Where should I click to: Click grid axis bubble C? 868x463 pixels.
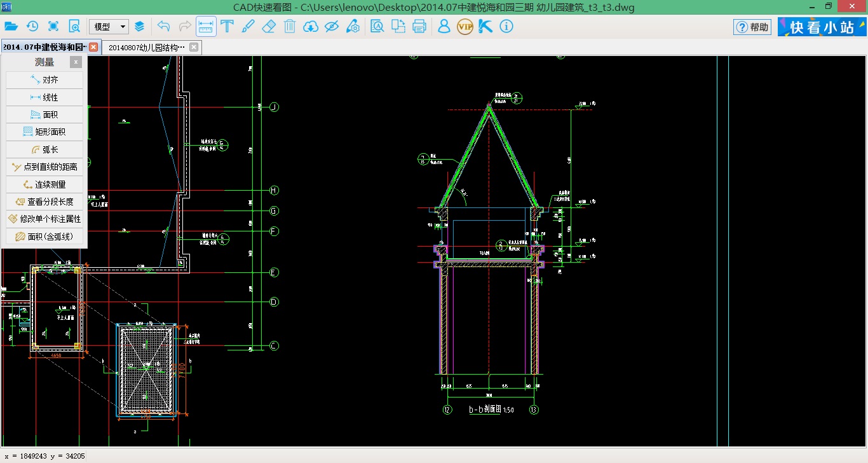point(275,346)
